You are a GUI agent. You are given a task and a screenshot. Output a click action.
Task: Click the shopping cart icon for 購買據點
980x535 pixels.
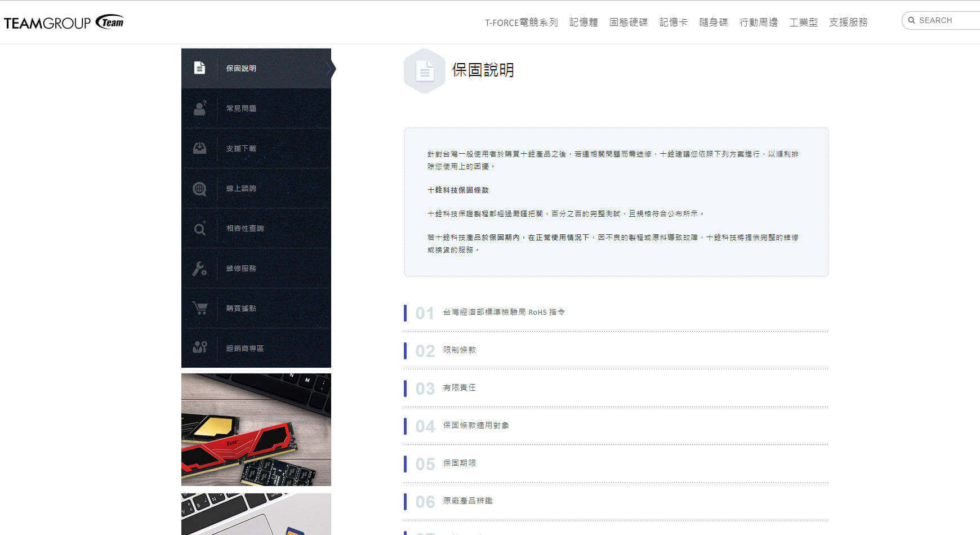(199, 308)
